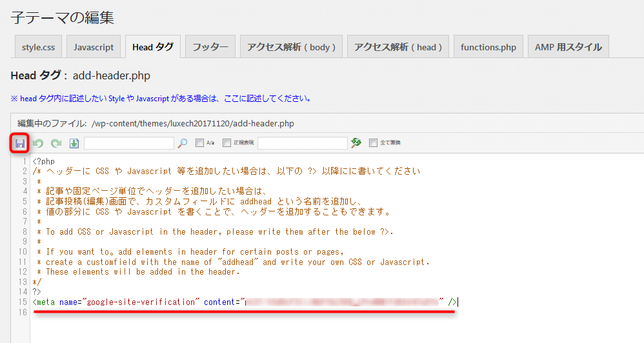Toggle the 正規表現 regex checkbox
The width and height of the screenshot is (644, 343).
(227, 143)
